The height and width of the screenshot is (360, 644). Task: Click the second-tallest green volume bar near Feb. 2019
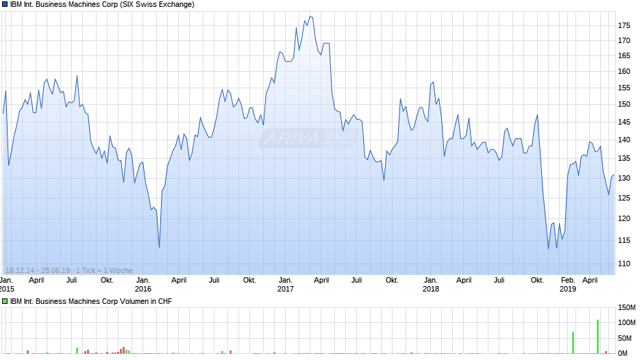573,343
